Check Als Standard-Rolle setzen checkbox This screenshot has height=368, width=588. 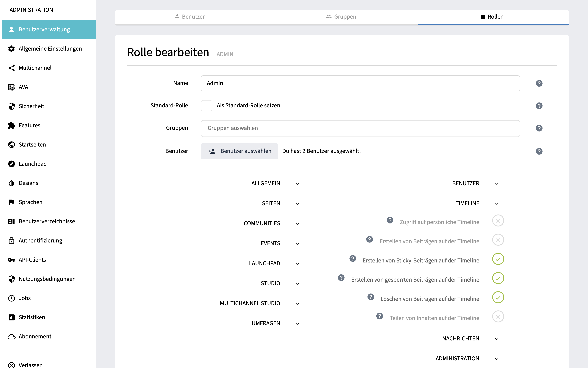pyautogui.click(x=206, y=106)
